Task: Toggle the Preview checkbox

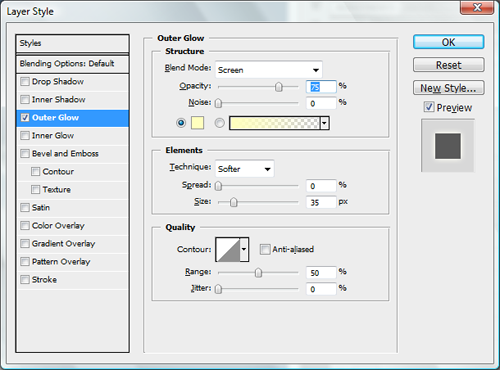Action: point(429,107)
